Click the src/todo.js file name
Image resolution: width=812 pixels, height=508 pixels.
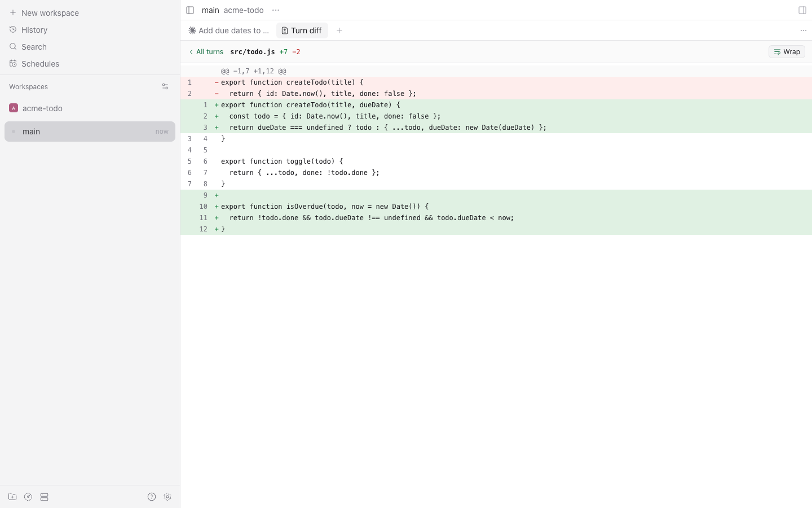[x=253, y=52]
